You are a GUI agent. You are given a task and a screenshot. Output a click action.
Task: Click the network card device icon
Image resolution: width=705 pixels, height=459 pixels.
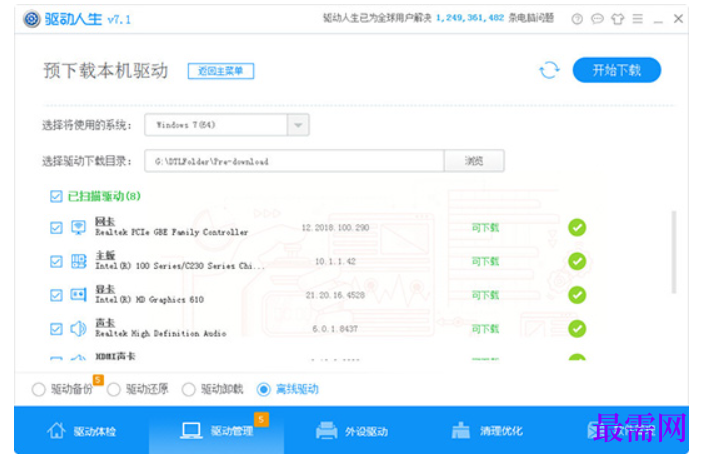tap(78, 227)
